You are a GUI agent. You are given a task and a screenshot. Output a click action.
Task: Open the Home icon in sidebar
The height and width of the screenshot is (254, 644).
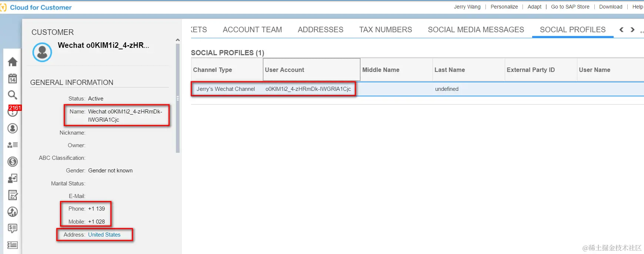[x=13, y=62]
